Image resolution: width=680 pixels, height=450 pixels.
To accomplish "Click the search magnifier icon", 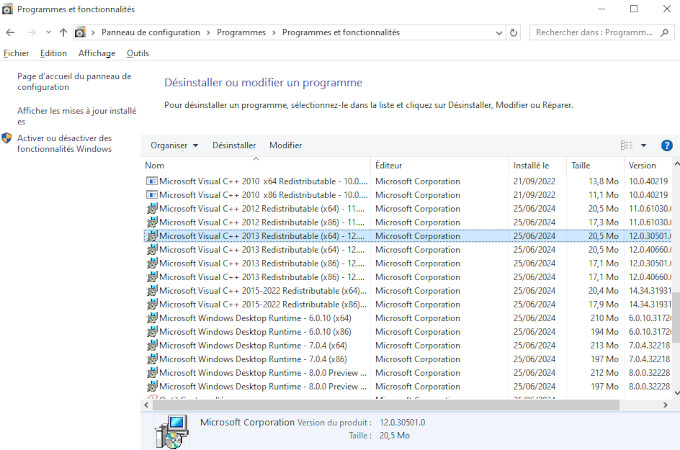I will (664, 33).
